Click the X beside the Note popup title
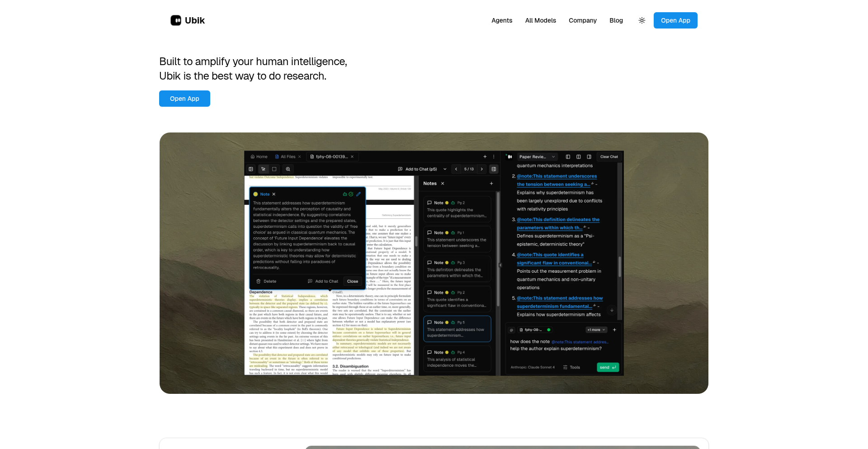The width and height of the screenshot is (868, 449). coord(274,194)
